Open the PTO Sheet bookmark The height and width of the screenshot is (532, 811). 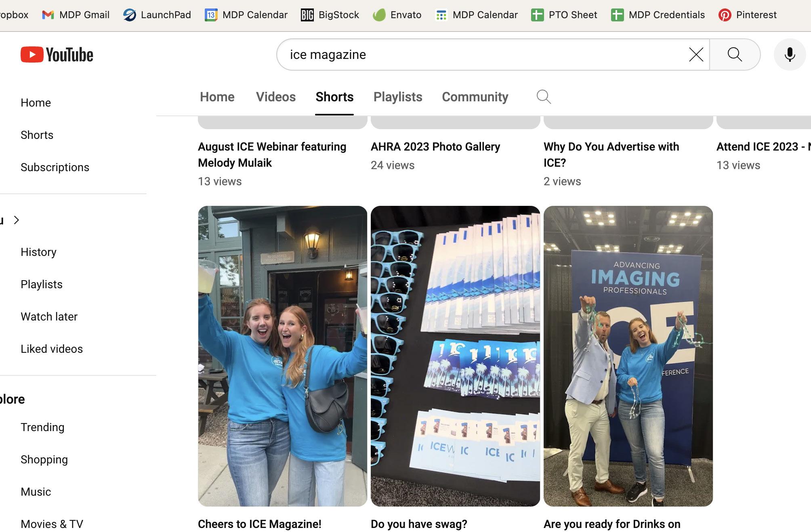point(564,15)
